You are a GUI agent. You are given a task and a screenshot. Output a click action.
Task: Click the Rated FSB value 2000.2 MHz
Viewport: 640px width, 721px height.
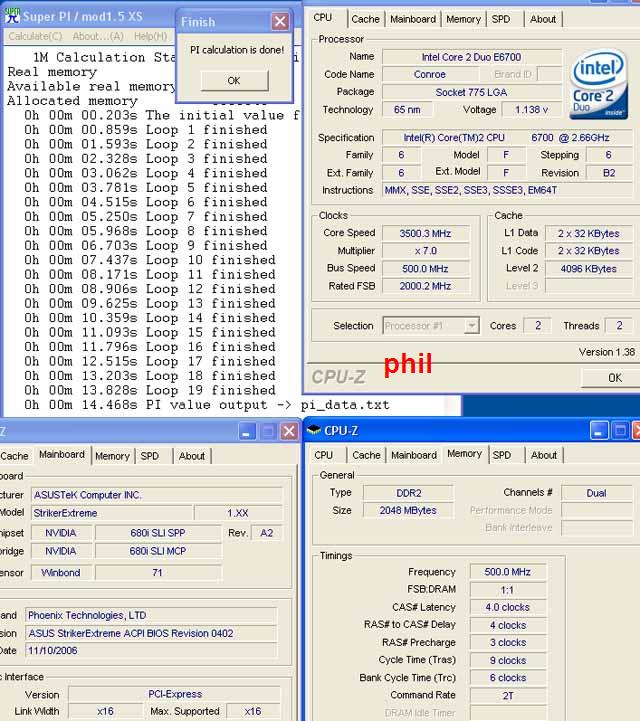425,286
